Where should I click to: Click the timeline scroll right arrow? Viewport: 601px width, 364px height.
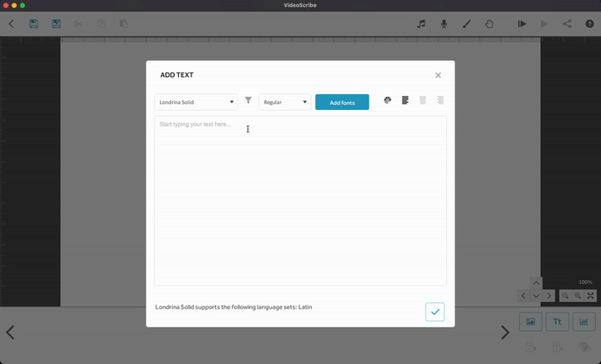(505, 333)
